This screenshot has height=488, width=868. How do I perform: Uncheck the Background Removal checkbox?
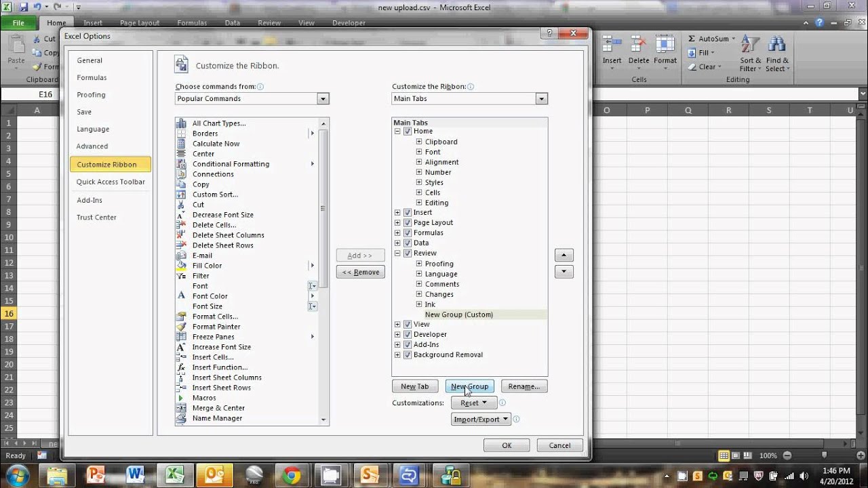click(x=408, y=355)
